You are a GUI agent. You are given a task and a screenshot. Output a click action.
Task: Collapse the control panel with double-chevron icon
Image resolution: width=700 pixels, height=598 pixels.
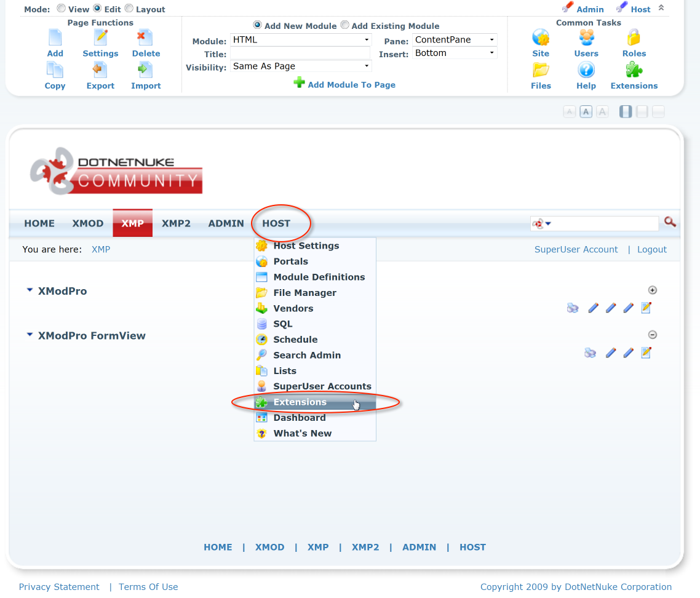point(661,7)
